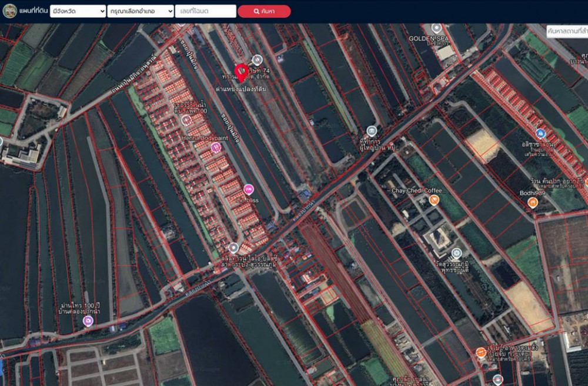Click the Department of Lands logo
The image size is (588, 386).
9,11
